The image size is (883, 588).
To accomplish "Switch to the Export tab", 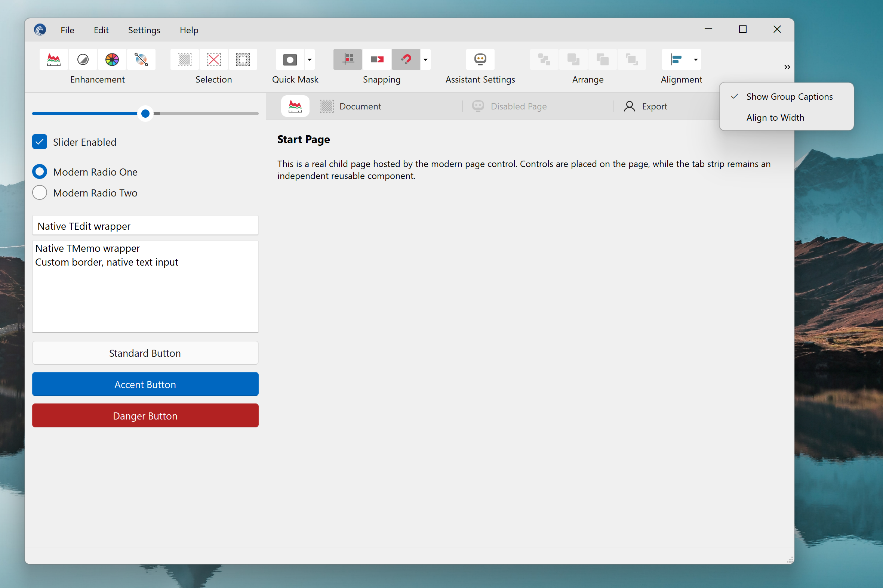I will (655, 106).
